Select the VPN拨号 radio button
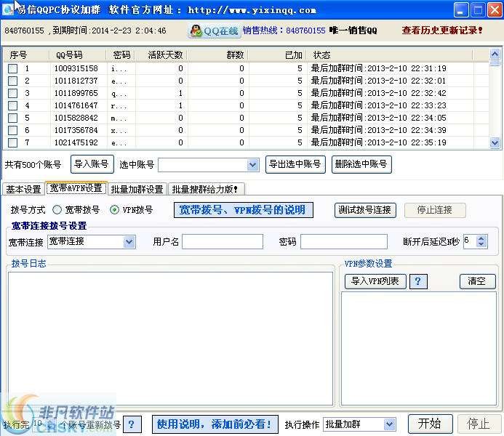504x436 pixels. tap(114, 210)
